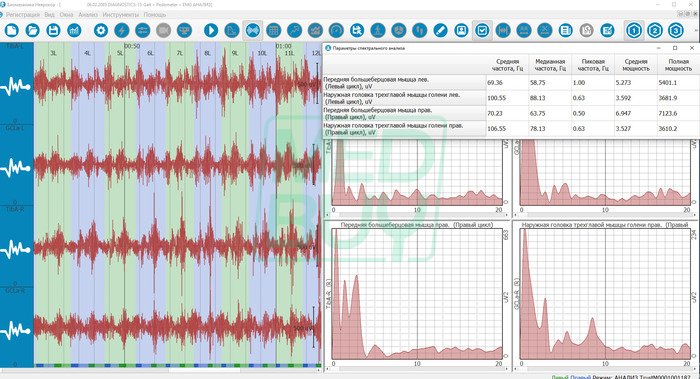Click the highlighted checkmark box toolbar icon
700x379 pixels.
(x=482, y=30)
